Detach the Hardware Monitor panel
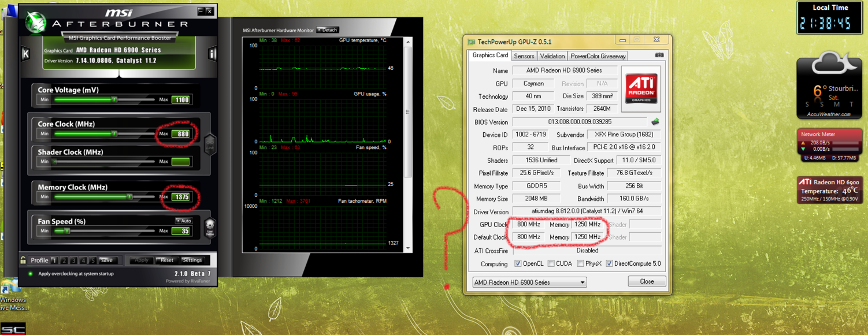The height and width of the screenshot is (335, 868). pos(327,30)
